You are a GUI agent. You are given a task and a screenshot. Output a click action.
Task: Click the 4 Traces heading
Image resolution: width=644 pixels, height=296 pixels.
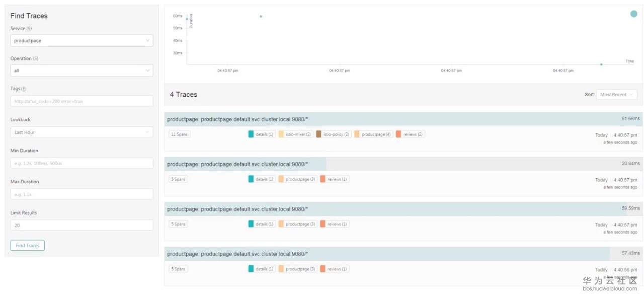coord(184,95)
